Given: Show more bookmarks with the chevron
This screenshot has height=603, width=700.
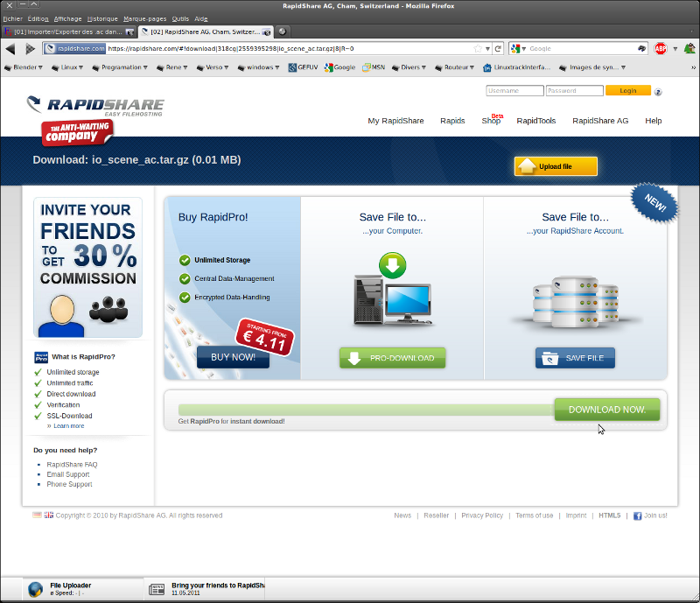Looking at the screenshot, I should pyautogui.click(x=693, y=67).
